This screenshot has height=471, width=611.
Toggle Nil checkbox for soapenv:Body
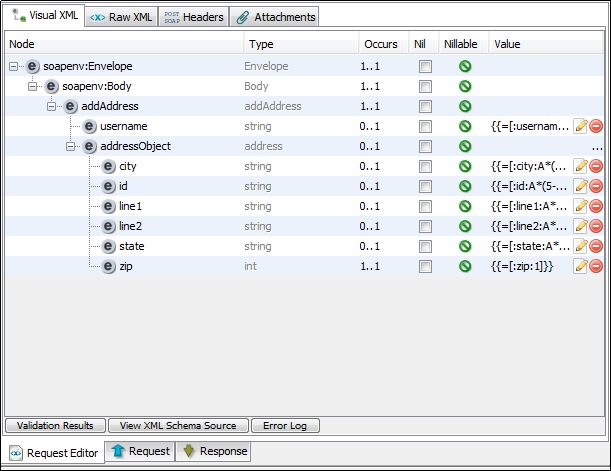click(425, 86)
